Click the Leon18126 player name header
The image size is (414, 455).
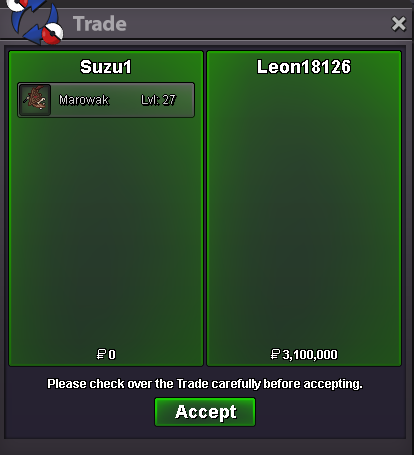[x=304, y=67]
